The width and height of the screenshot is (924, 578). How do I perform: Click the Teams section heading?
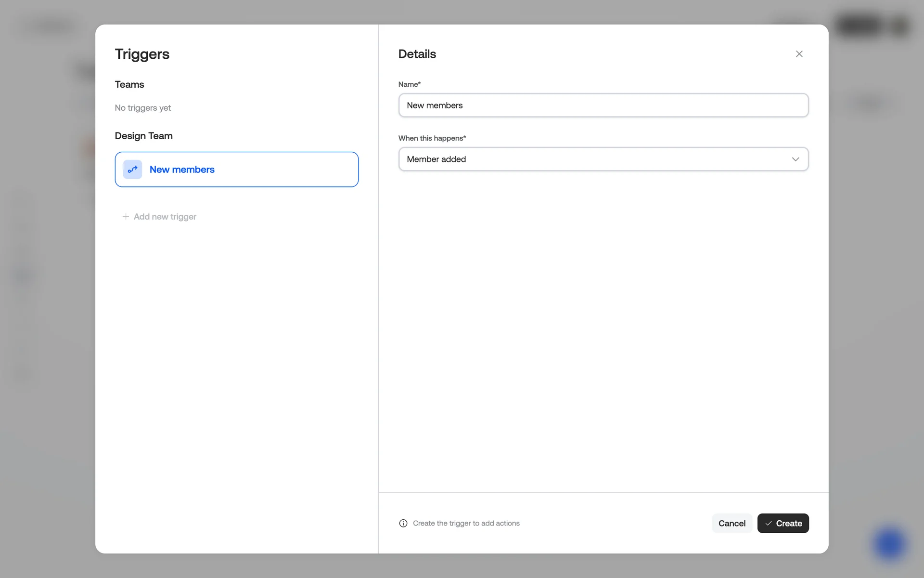coord(129,85)
